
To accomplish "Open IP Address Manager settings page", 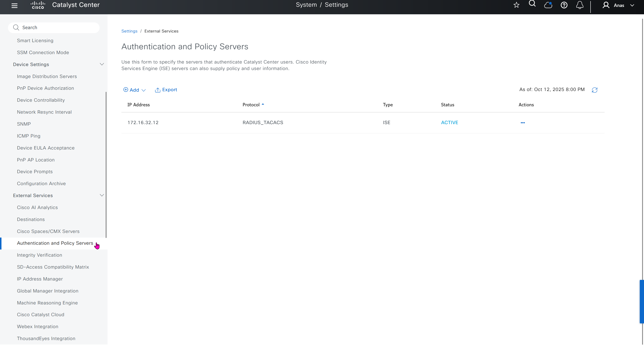I will click(40, 279).
